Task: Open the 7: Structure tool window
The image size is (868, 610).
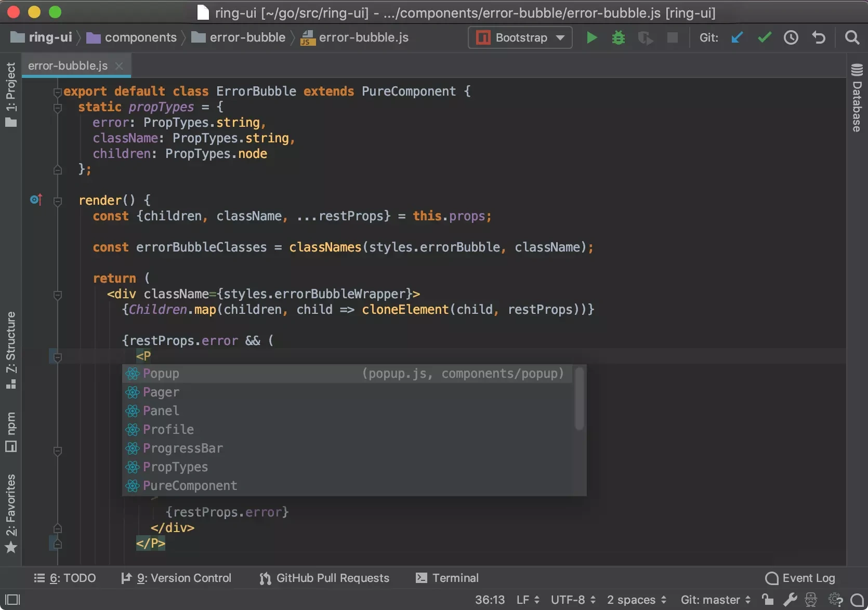Action: pos(11,350)
